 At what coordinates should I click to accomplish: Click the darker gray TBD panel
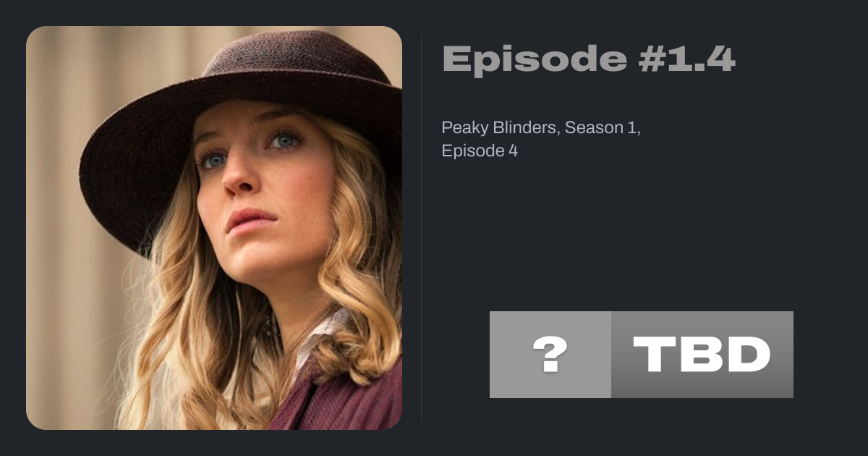pyautogui.click(x=702, y=355)
